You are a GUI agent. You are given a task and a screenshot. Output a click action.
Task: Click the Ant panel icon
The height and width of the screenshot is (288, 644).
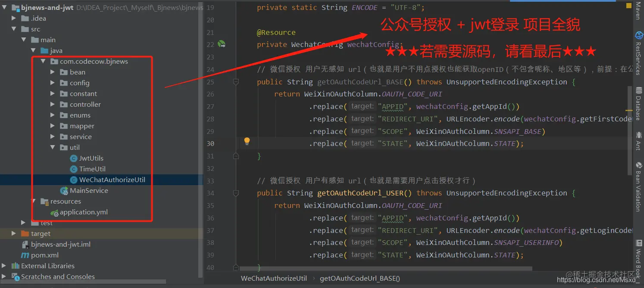click(x=638, y=136)
